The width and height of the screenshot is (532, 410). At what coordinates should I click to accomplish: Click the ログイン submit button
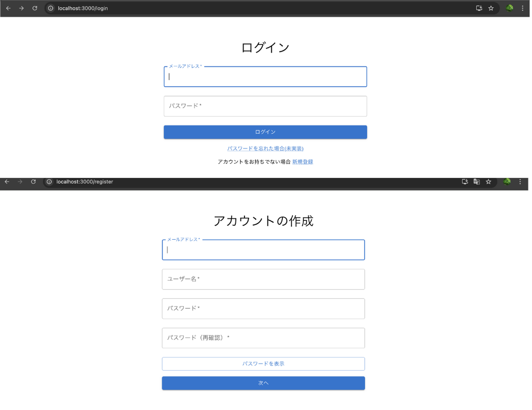click(265, 132)
